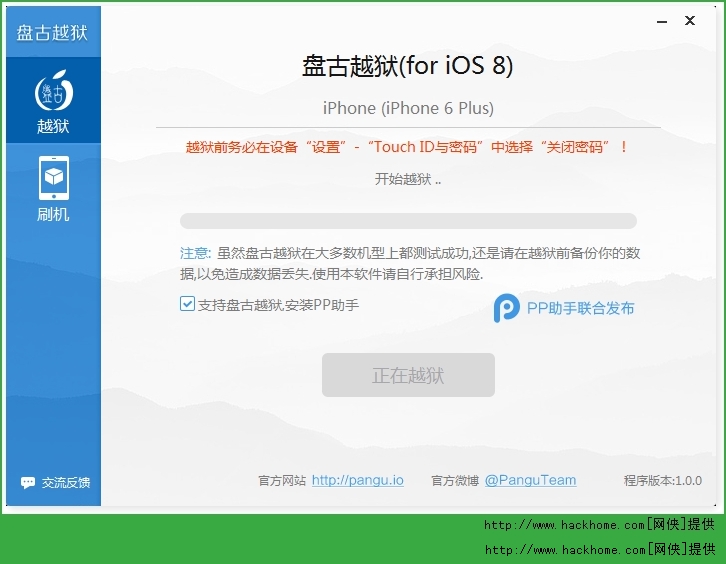Click the jailbreak progress bar

408,221
